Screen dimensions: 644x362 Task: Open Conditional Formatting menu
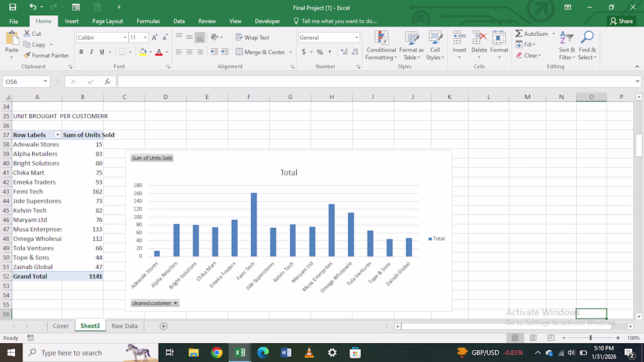(381, 45)
